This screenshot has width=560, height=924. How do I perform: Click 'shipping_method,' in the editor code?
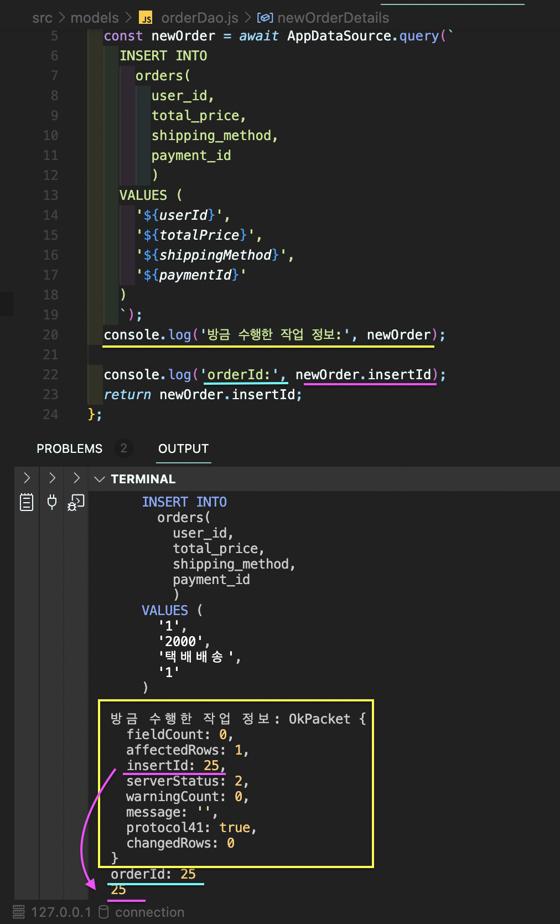point(215,136)
